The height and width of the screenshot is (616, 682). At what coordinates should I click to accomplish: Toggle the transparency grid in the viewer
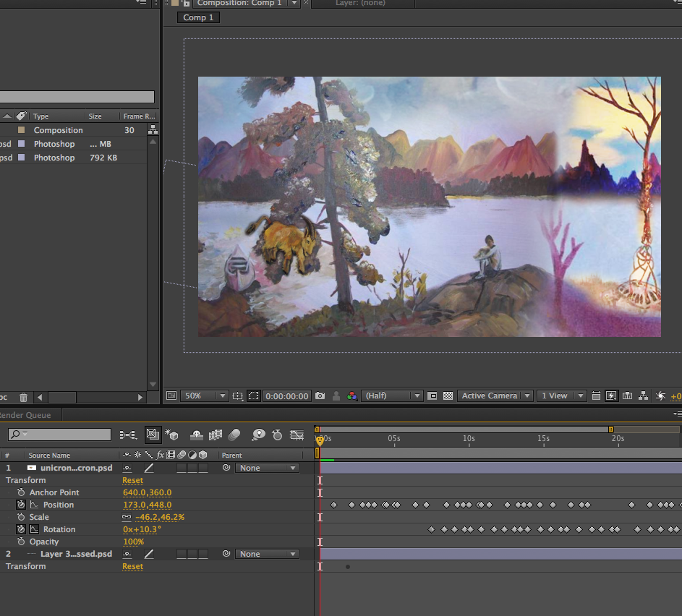click(x=448, y=396)
